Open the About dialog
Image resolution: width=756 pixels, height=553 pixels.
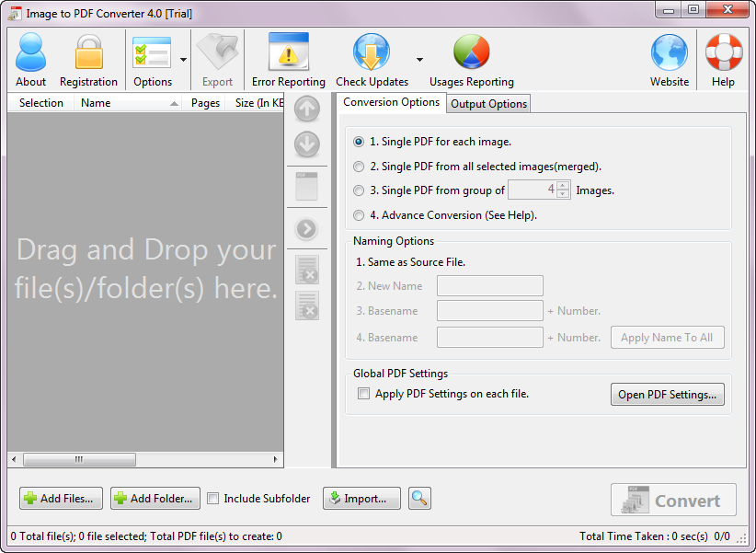click(30, 60)
